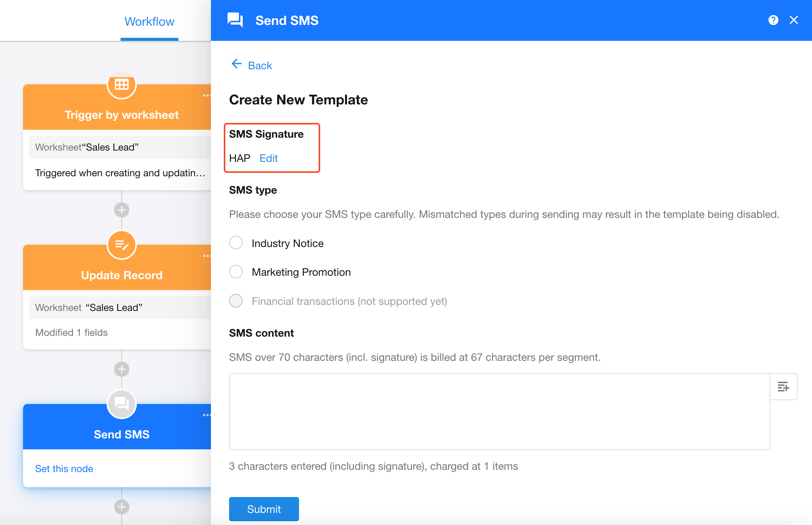The height and width of the screenshot is (525, 812).
Task: Click the Trigger by worksheet table icon
Action: 122,85
